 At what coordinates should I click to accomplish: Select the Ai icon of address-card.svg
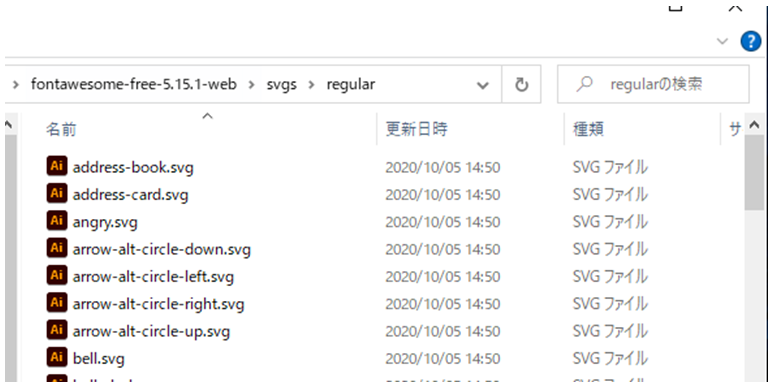click(57, 193)
